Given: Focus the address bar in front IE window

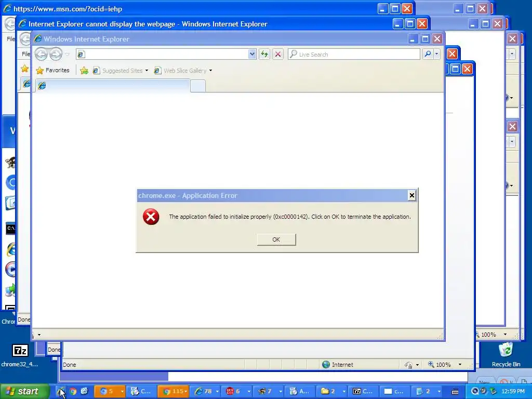Looking at the screenshot, I should (x=163, y=54).
